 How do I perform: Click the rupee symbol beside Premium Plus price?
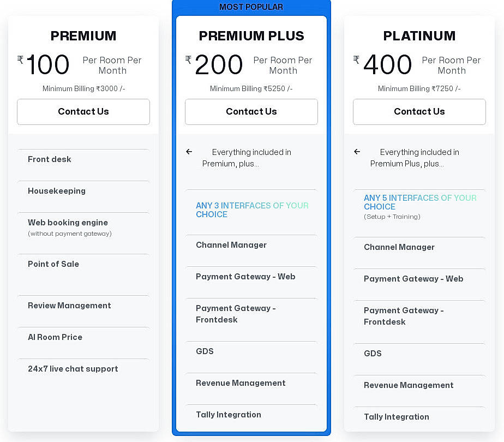pyautogui.click(x=188, y=59)
